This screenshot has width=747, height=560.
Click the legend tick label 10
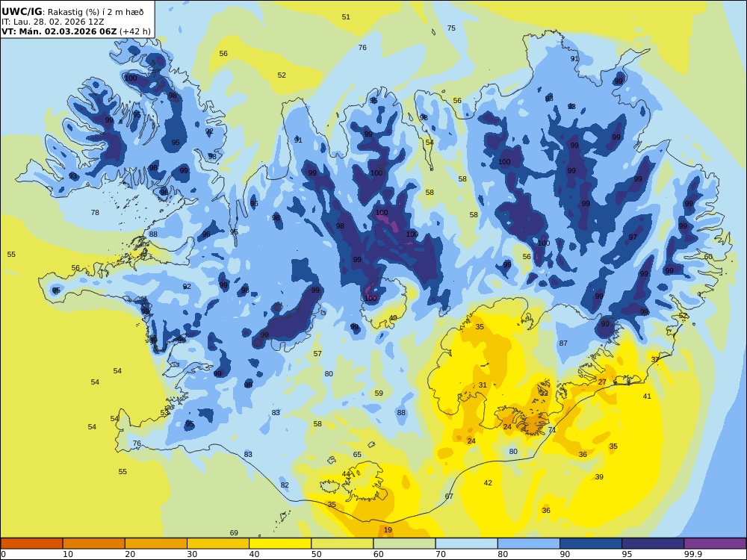click(x=68, y=554)
